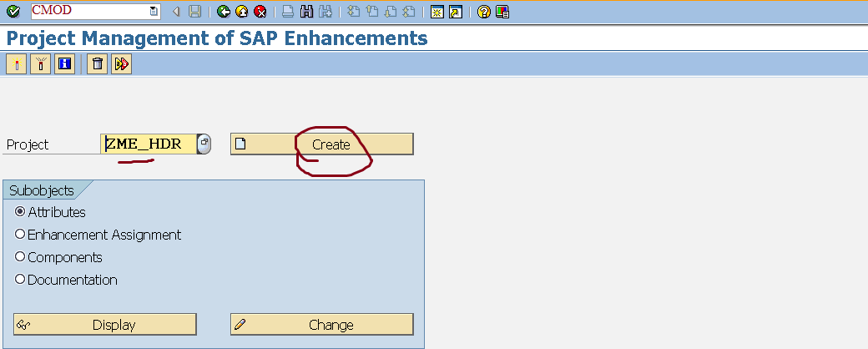Screen dimensions: 868x349
Task: Click the Save floppy disk icon
Action: (x=194, y=12)
